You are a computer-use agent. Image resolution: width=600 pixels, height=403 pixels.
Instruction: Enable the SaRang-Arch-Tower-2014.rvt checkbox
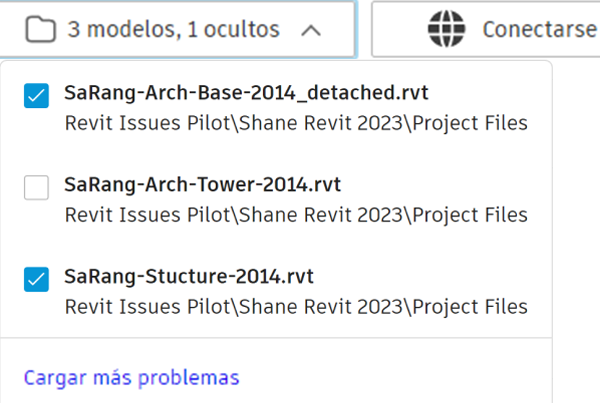[36, 187]
